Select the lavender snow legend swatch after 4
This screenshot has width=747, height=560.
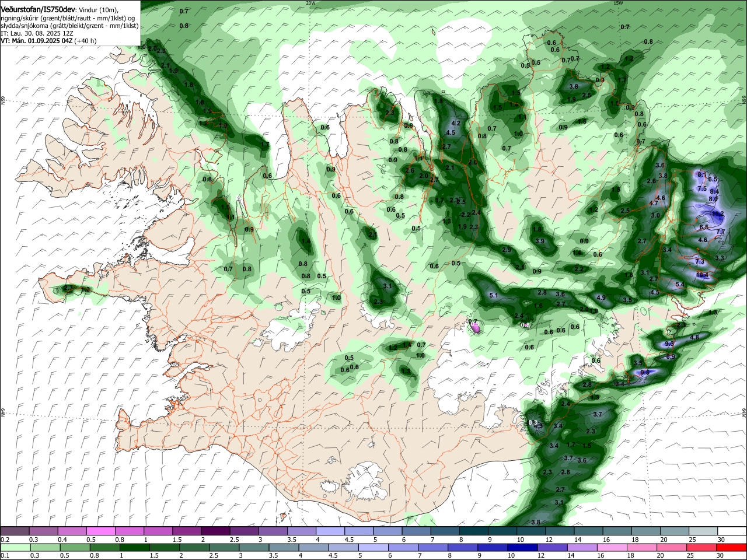330,531
